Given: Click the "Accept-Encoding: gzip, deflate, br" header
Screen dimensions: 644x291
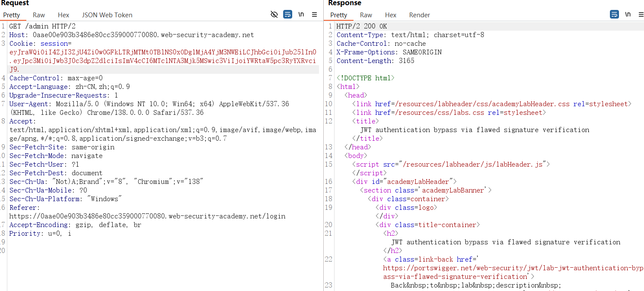Looking at the screenshot, I should tap(76, 225).
